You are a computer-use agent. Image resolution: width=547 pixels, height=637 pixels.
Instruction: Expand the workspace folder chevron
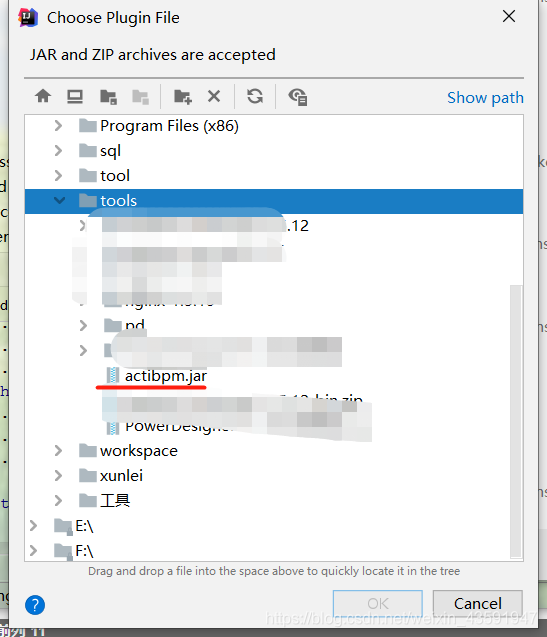point(58,451)
